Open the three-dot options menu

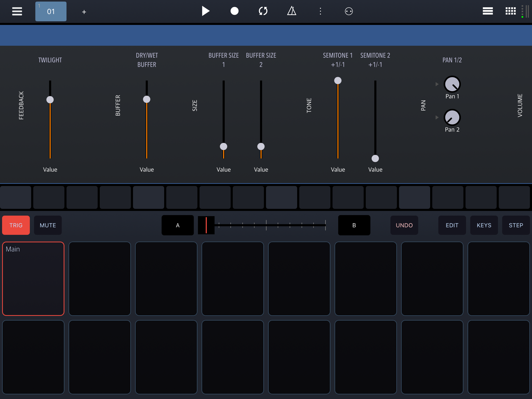pyautogui.click(x=320, y=11)
